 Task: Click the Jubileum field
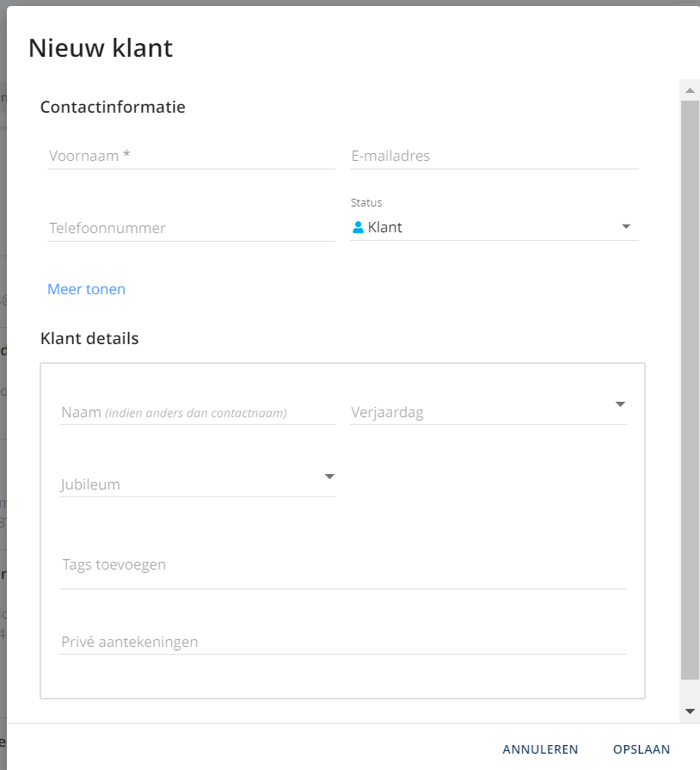189,484
